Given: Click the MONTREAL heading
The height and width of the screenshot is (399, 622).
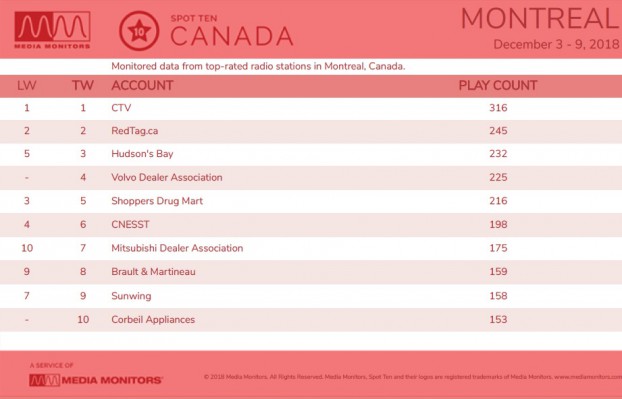Looking at the screenshot, I should click(540, 19).
